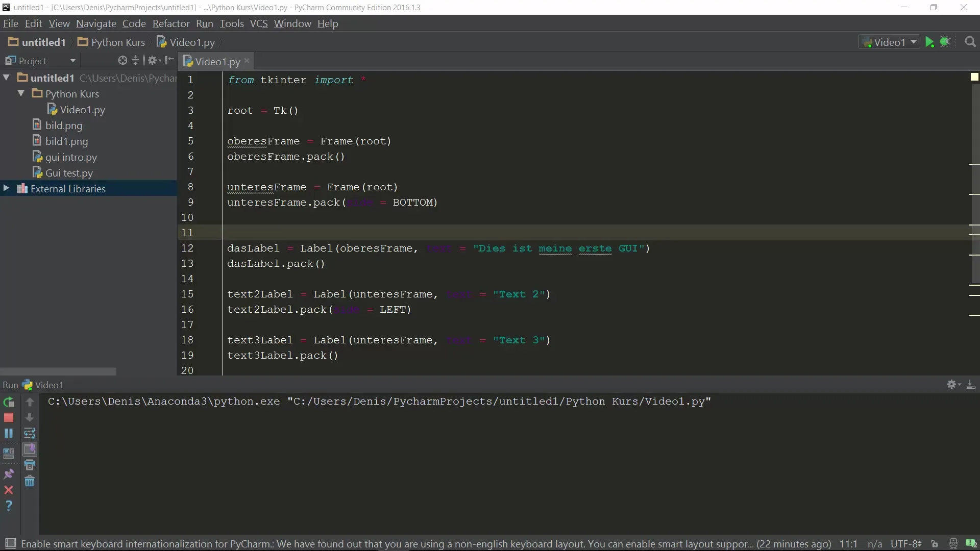Pause output in the Run panel

9,434
